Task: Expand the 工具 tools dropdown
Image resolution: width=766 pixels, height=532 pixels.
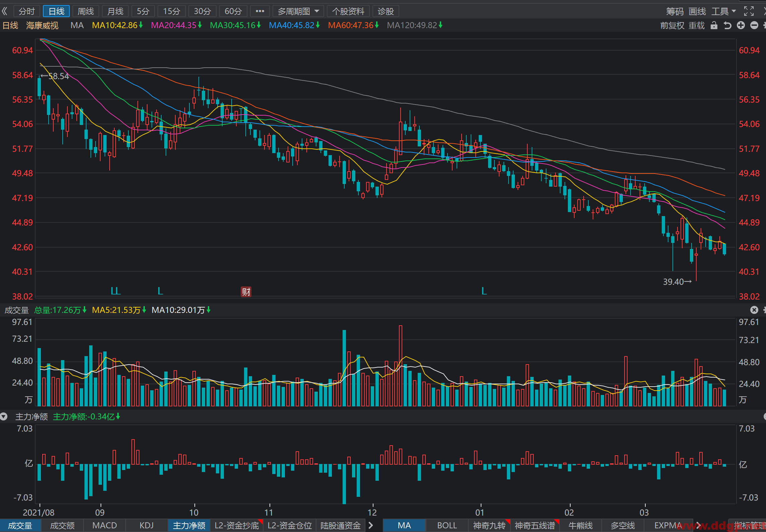Action: tap(723, 11)
